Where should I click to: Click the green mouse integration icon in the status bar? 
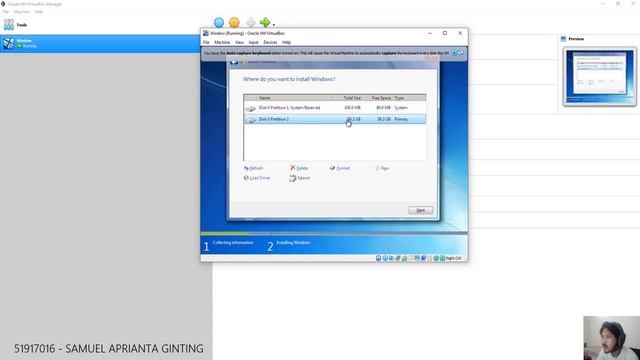436,258
